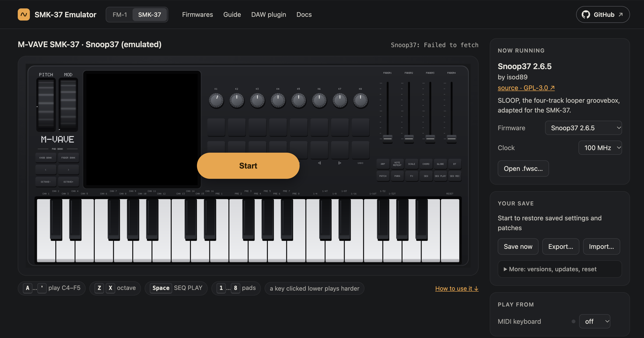Toggle the CHORD mode button
Viewport: 644px width, 338px height.
426,164
